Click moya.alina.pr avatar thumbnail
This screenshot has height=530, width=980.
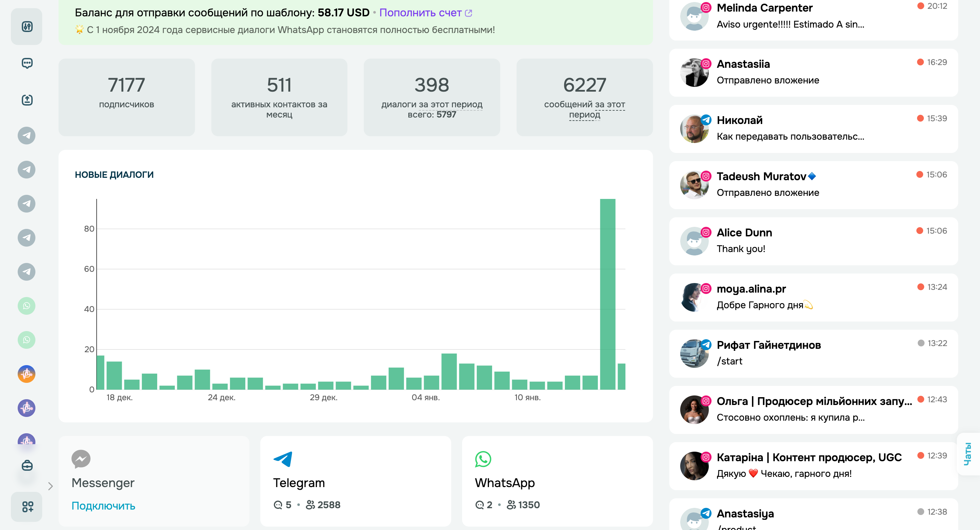694,297
